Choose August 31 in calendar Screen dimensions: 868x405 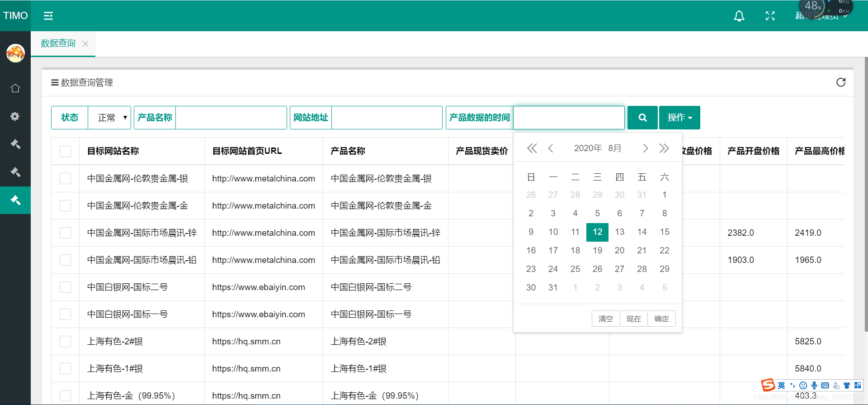tap(553, 288)
